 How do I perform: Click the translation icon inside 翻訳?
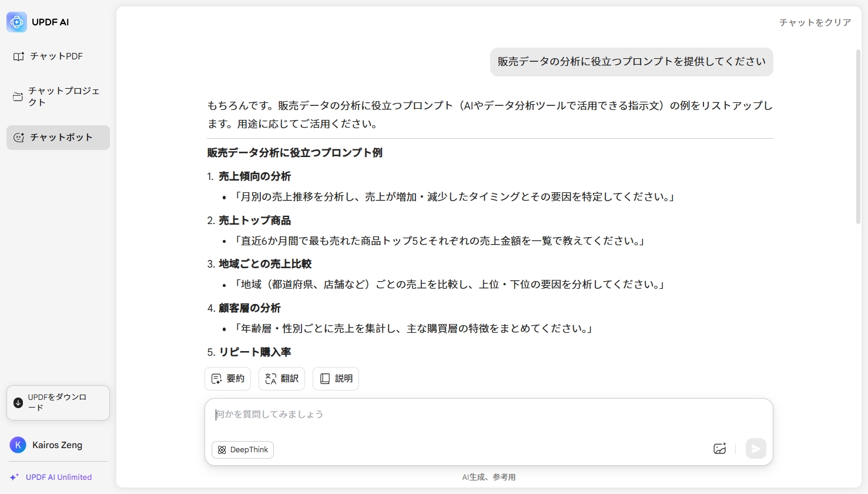pos(270,379)
